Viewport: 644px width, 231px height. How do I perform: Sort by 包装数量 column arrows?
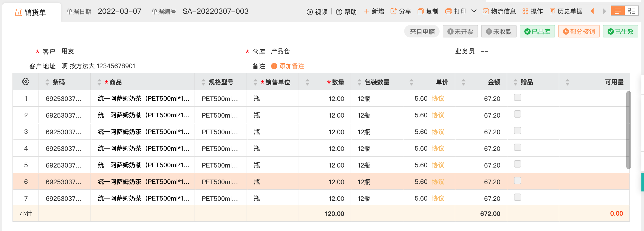coord(359,82)
